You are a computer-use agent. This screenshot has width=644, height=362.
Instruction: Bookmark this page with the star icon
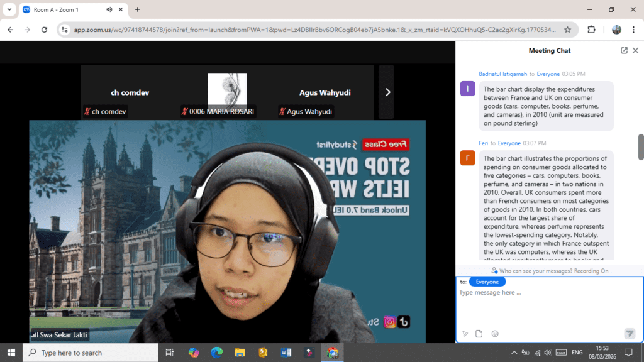pyautogui.click(x=567, y=30)
